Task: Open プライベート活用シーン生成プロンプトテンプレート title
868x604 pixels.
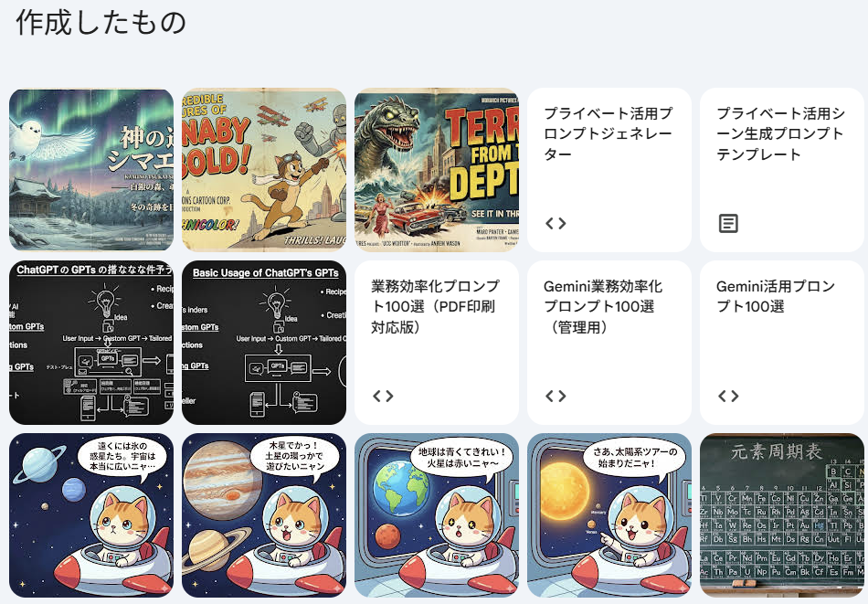Action: coord(780,133)
